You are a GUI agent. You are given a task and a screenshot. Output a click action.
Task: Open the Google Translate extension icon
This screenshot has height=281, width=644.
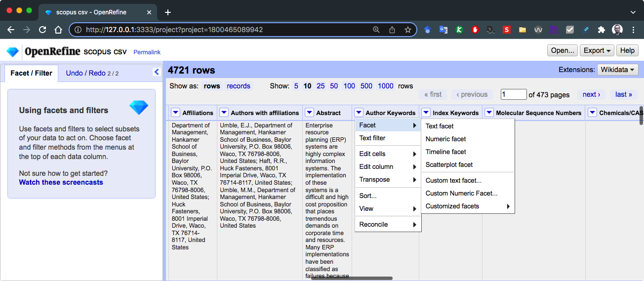point(443,30)
